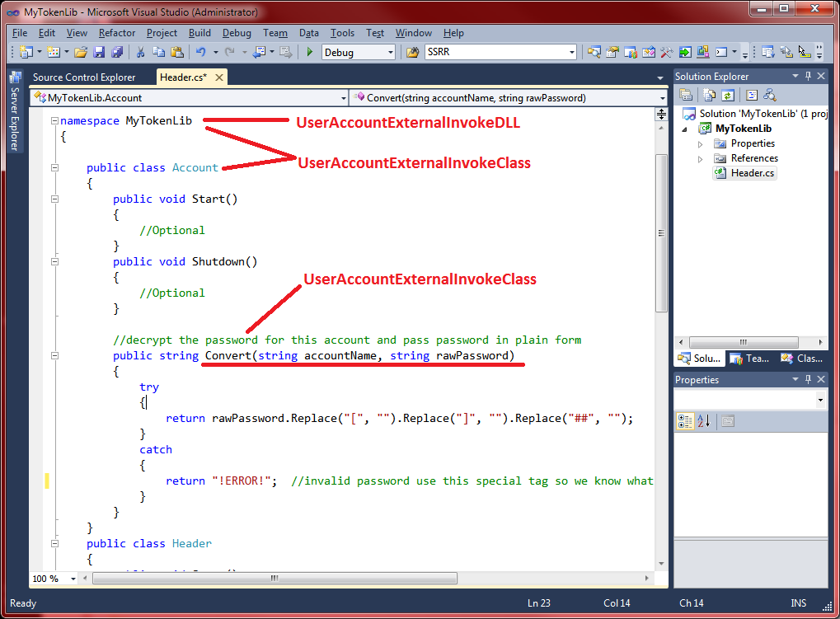Expand the Properties node in Solution Explorer
The width and height of the screenshot is (840, 619).
pyautogui.click(x=700, y=144)
